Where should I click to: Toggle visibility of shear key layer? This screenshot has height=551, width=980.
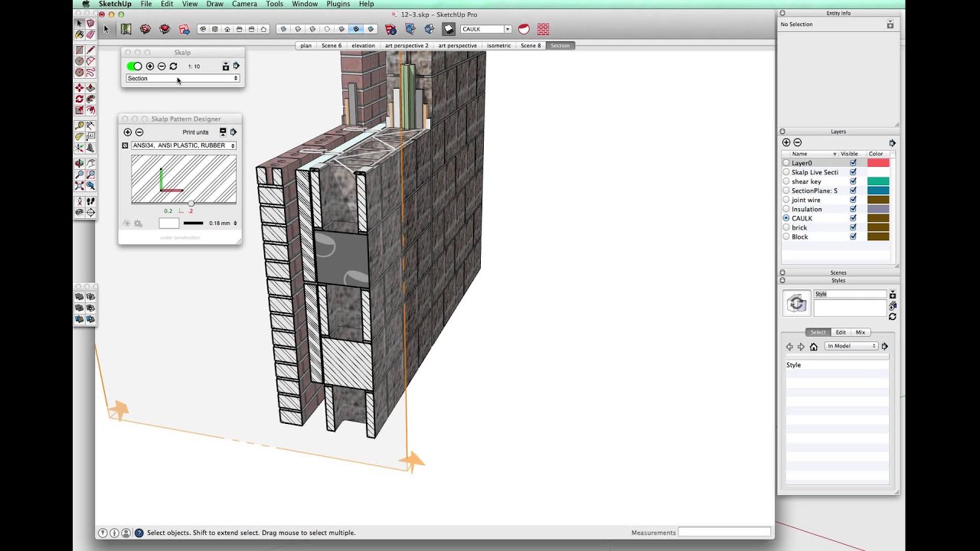coord(853,181)
